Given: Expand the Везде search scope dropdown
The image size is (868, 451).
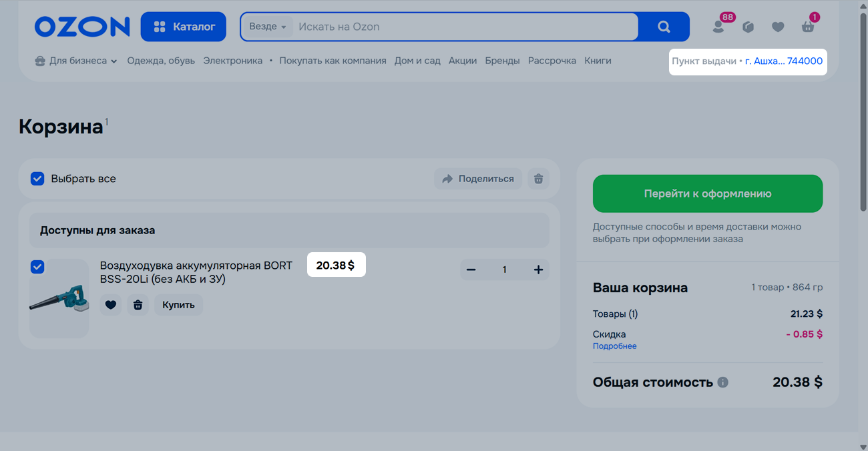Looking at the screenshot, I should (x=267, y=27).
